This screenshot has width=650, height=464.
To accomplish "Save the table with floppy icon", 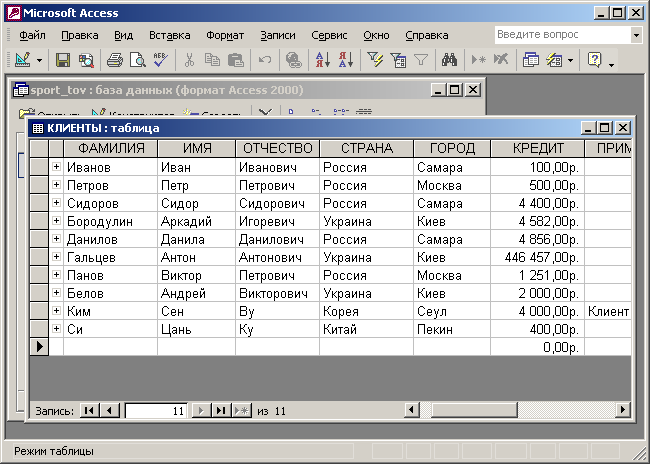I will [x=63, y=60].
